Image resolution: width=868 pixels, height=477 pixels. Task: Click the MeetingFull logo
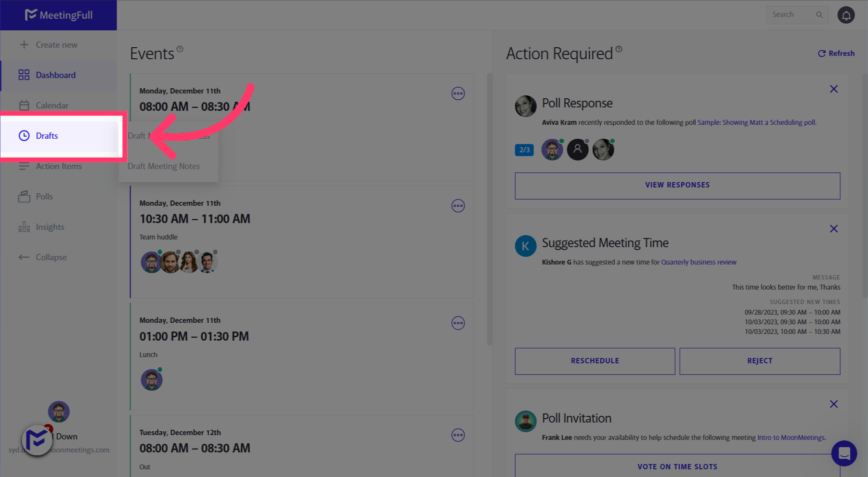59,15
